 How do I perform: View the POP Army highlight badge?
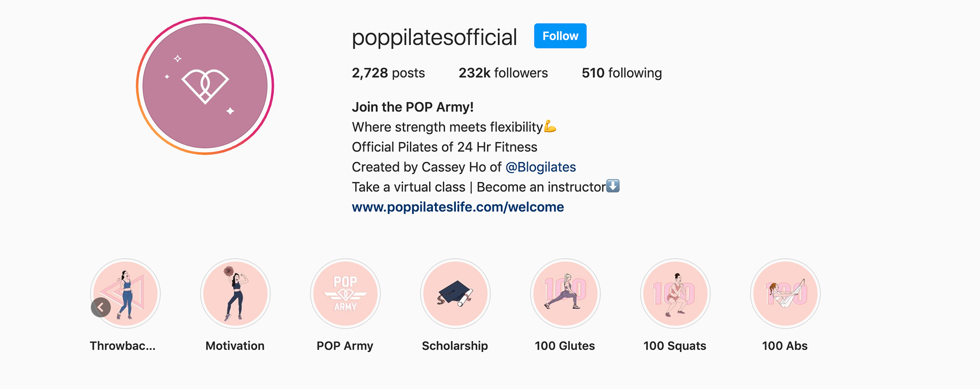(x=346, y=294)
